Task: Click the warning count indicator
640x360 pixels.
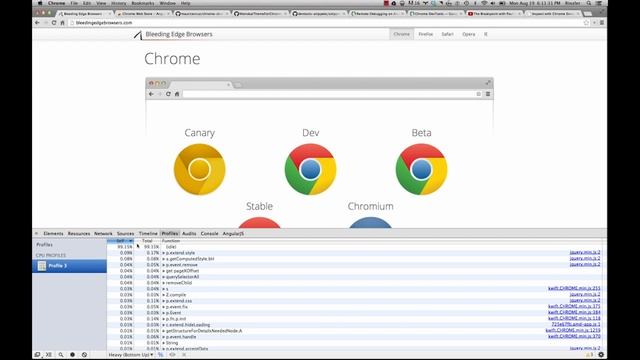Action: point(589,355)
